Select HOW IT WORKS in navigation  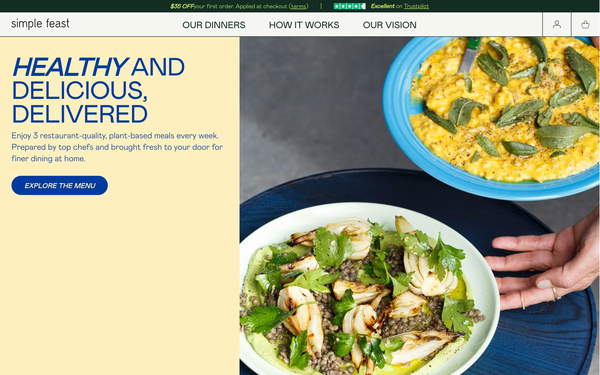pyautogui.click(x=304, y=25)
